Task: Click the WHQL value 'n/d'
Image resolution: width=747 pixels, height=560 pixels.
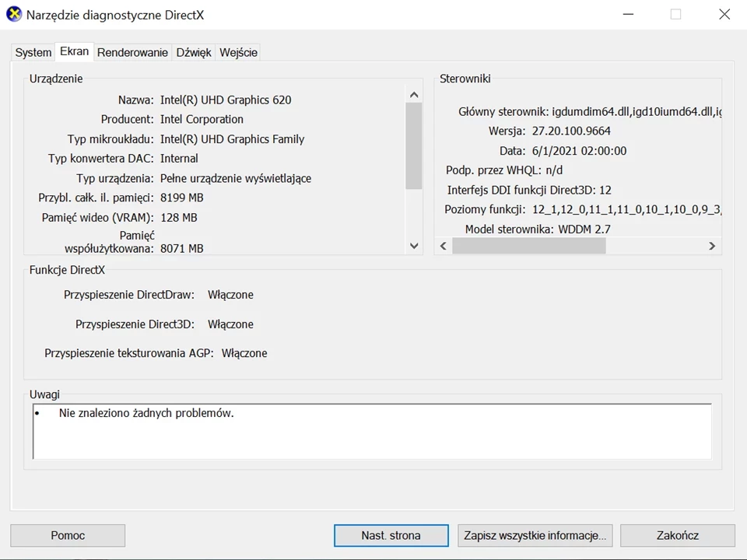Action: 554,170
